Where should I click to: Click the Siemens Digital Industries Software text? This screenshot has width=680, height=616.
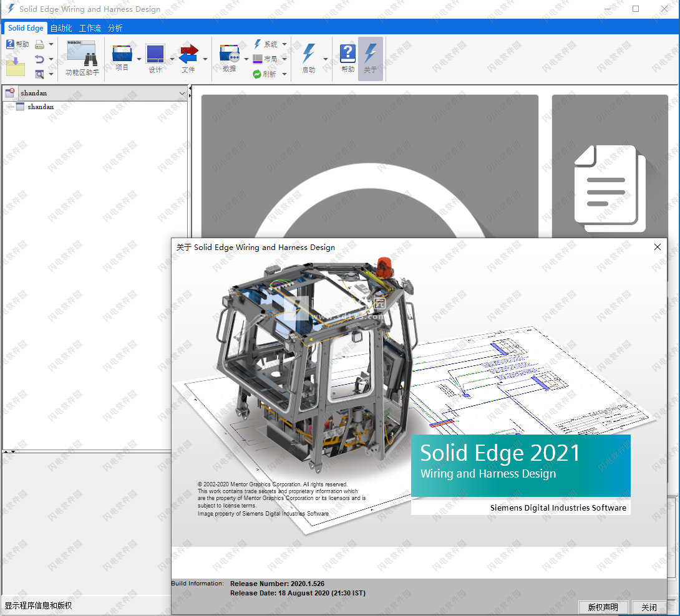[x=558, y=508]
